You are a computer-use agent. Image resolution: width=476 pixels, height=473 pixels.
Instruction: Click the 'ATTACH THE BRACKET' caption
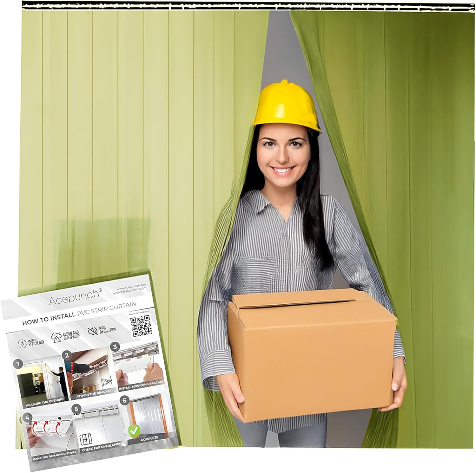[94, 393]
